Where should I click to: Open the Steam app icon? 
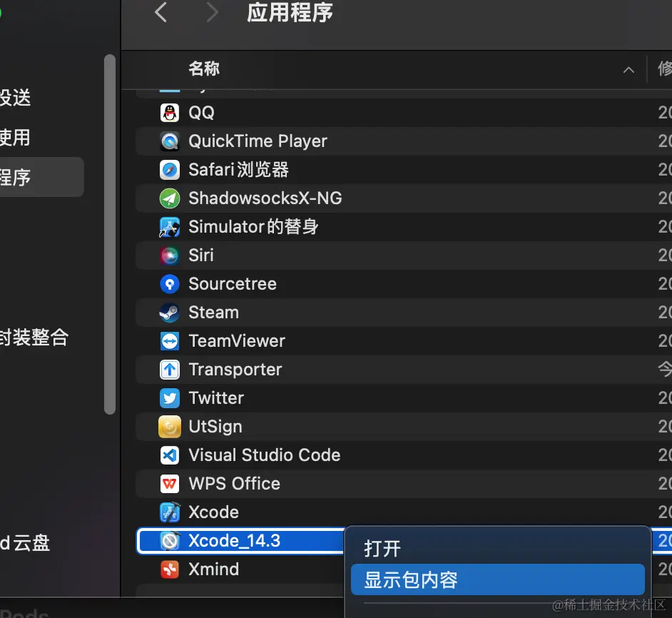pyautogui.click(x=169, y=312)
